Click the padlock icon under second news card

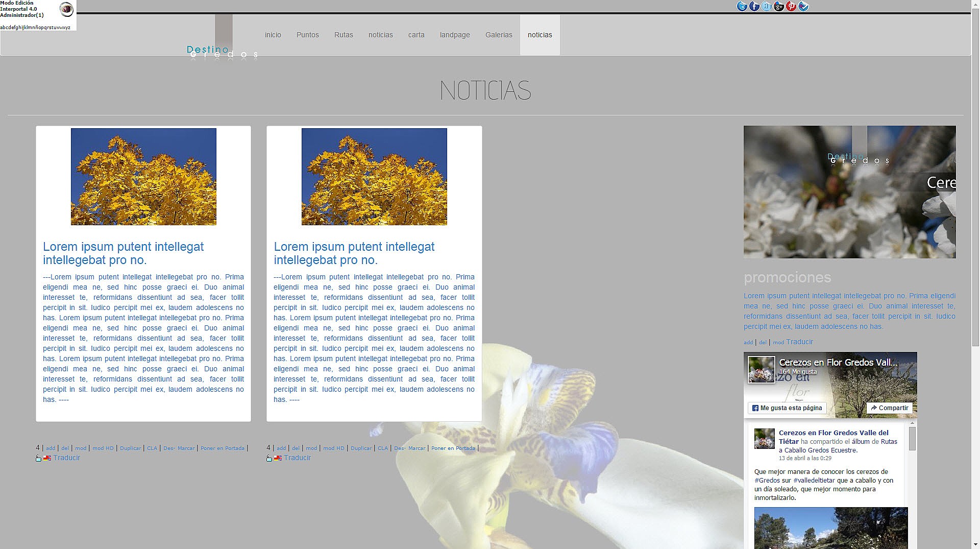pos(269,458)
